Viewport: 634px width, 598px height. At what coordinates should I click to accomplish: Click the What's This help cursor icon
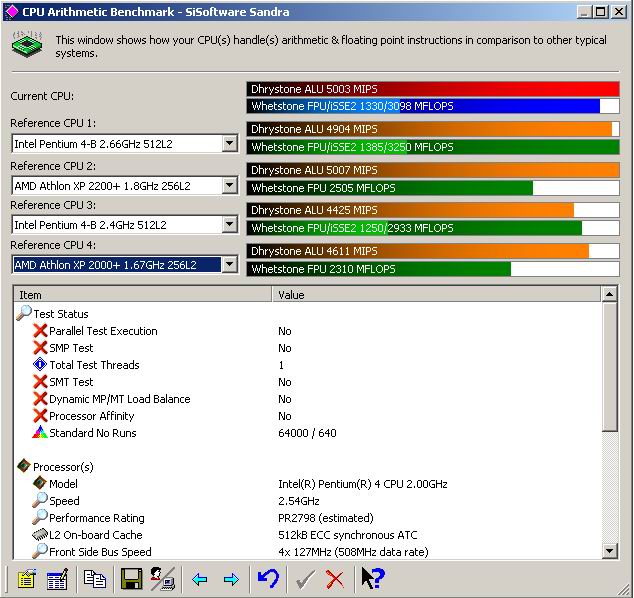[x=373, y=579]
